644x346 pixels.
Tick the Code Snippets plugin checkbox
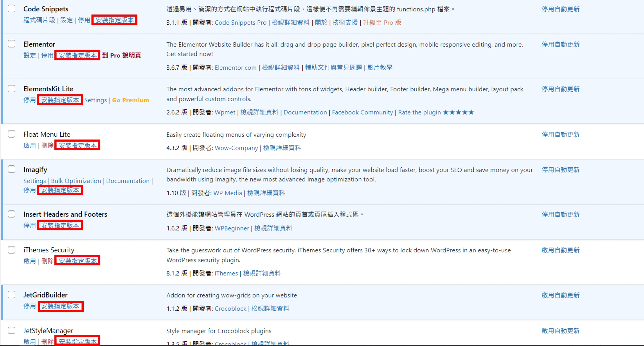12,8
